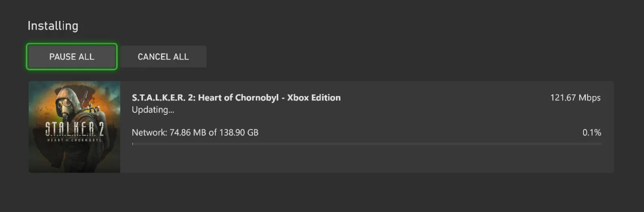Click the 121.67 Mbps download speed
This screenshot has width=644, height=212.
tap(575, 98)
